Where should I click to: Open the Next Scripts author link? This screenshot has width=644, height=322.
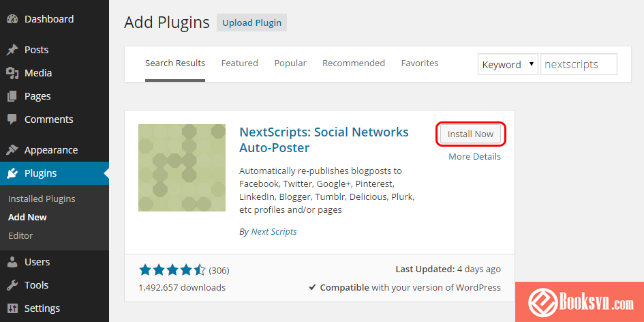(274, 231)
